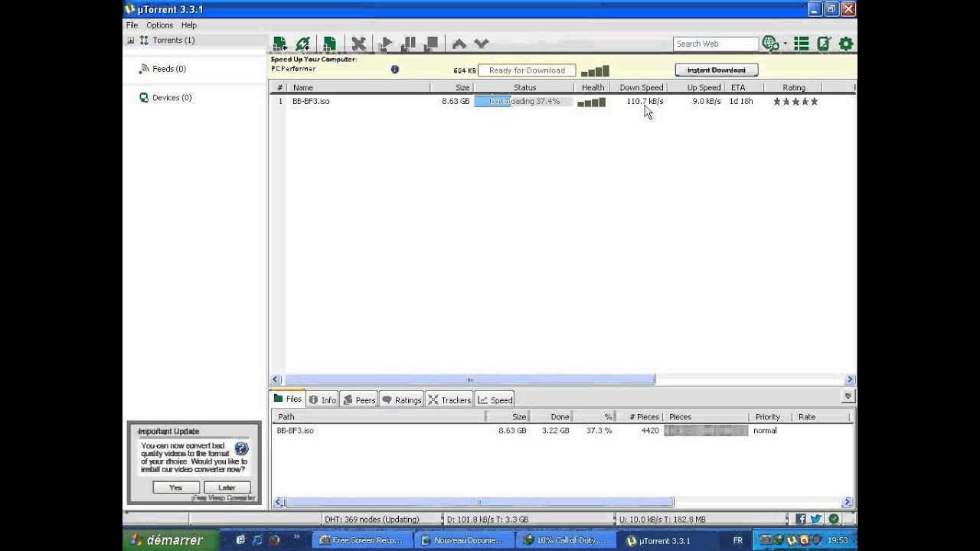The height and width of the screenshot is (551, 980).
Task: Click the pieces bar for BB-BF3.iso file
Action: [706, 431]
